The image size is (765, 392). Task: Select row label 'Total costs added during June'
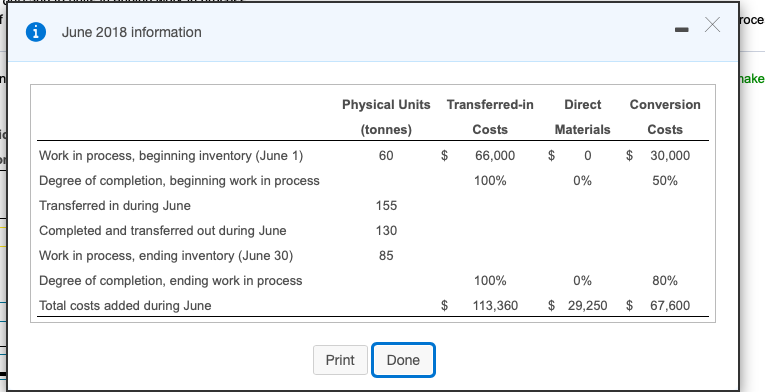tap(125, 306)
